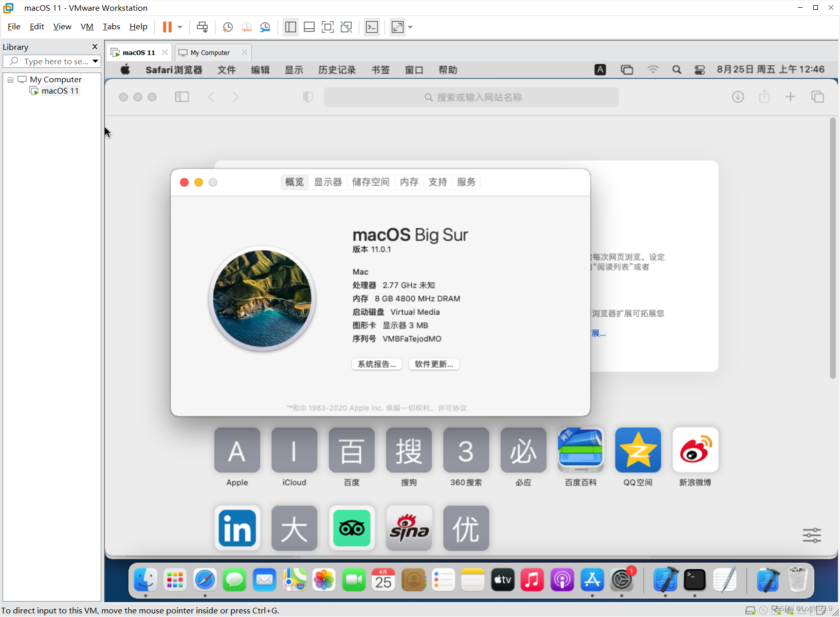The width and height of the screenshot is (840, 617).
Task: Click the Safari address search field
Action: (471, 97)
